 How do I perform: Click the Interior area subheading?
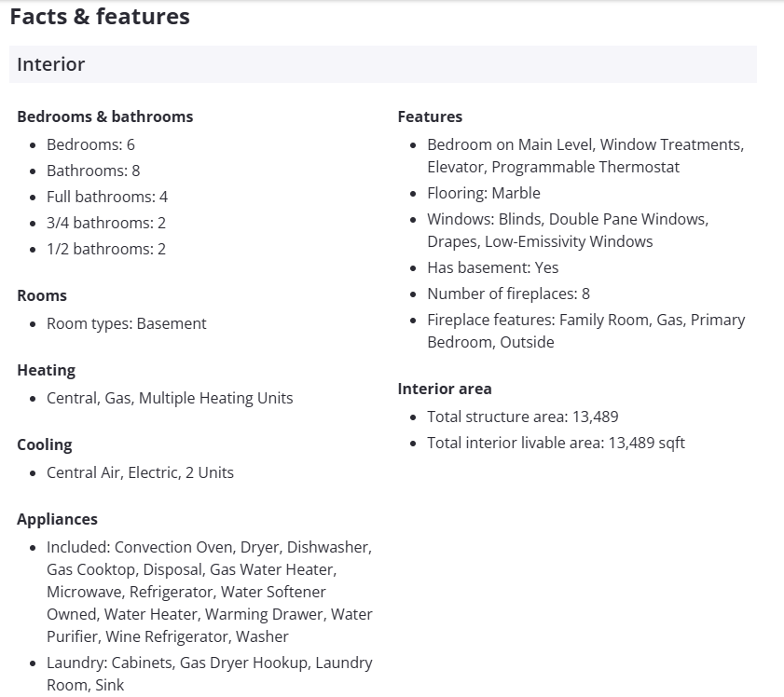(x=445, y=389)
